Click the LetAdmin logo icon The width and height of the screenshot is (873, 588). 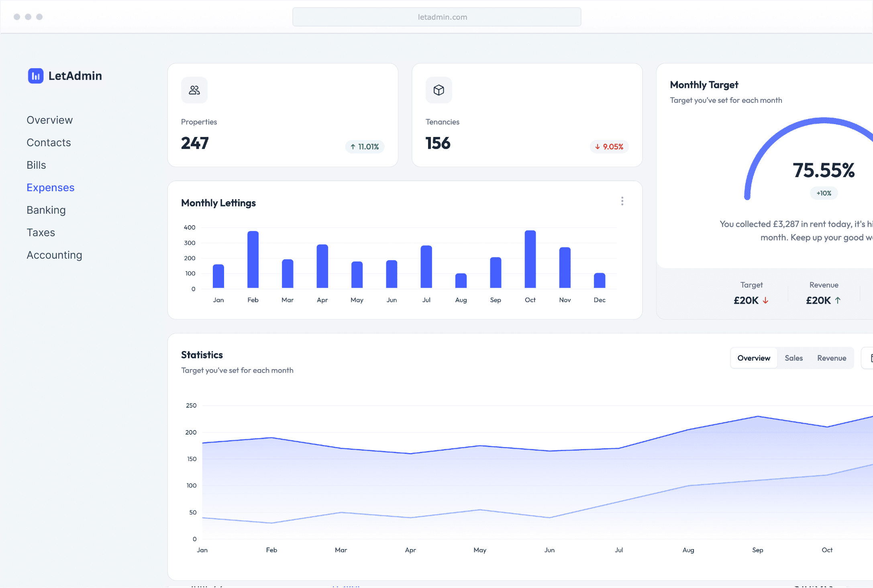35,76
